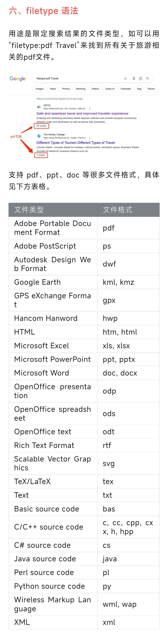Click the OECD site favicon
This screenshot has height=644, width=168.
coord(39,107)
